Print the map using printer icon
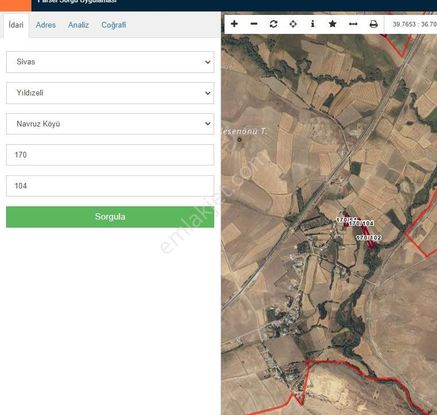The width and height of the screenshot is (437, 415). [x=374, y=24]
